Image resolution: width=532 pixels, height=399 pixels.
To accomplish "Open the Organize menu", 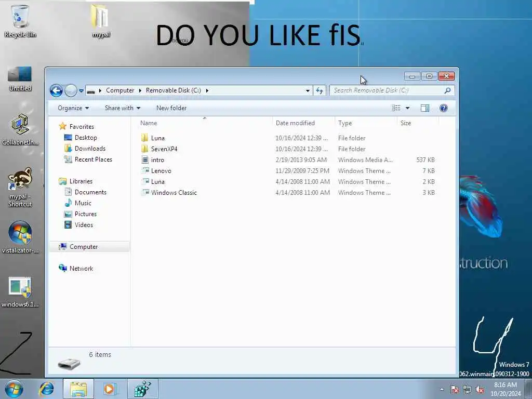I will pyautogui.click(x=73, y=108).
